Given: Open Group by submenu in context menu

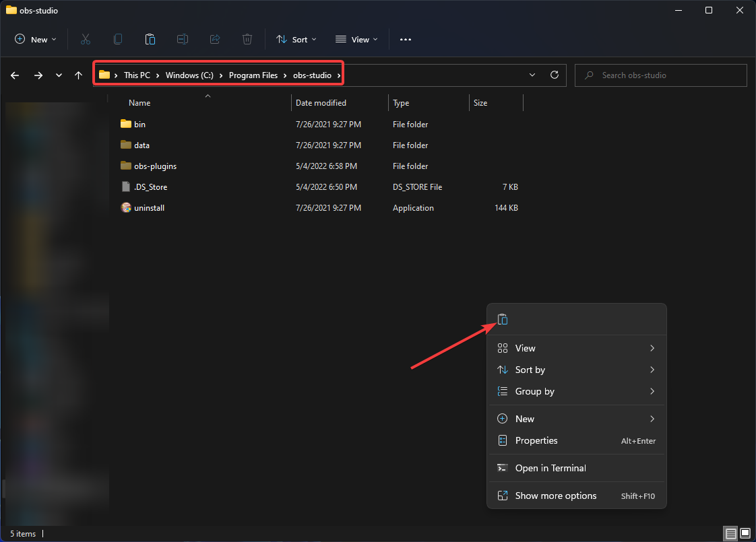Looking at the screenshot, I should coord(577,391).
